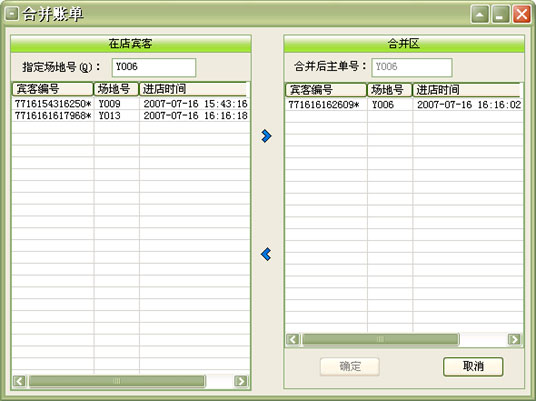536x401 pixels.
Task: Select the guest row with venue Y013
Action: click(131, 116)
